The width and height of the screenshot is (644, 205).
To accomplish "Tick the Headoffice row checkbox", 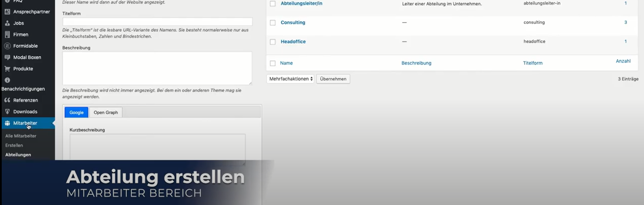I will pos(273,42).
